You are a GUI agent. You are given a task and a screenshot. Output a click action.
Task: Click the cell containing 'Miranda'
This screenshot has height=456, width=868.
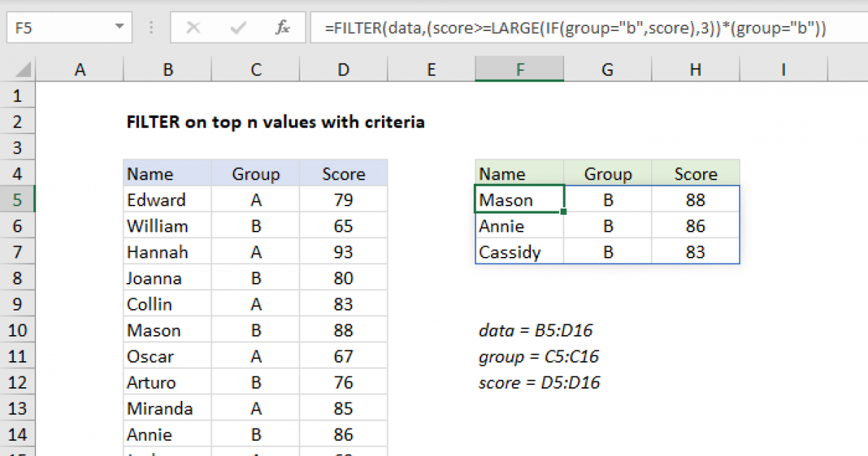click(x=168, y=408)
